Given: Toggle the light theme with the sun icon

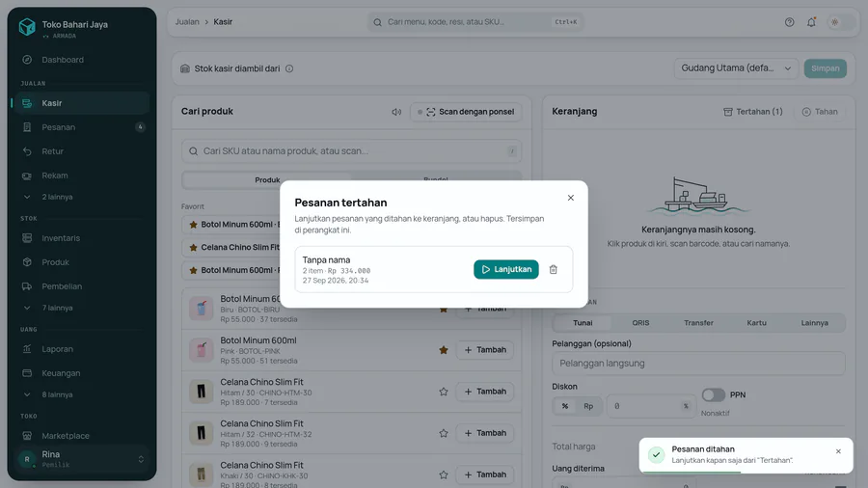Looking at the screenshot, I should coord(835,22).
